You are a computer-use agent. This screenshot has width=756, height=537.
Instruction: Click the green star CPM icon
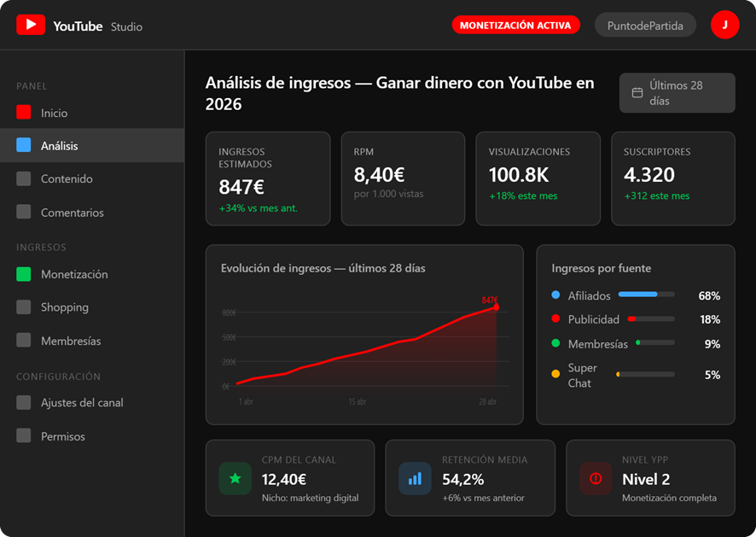pos(236,479)
